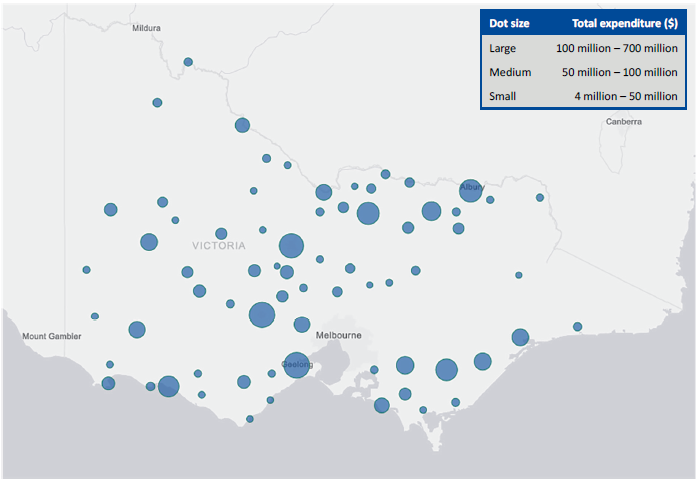The image size is (698, 482).
Task: Click the westernmost small dot in Victoria
Action: tap(87, 270)
